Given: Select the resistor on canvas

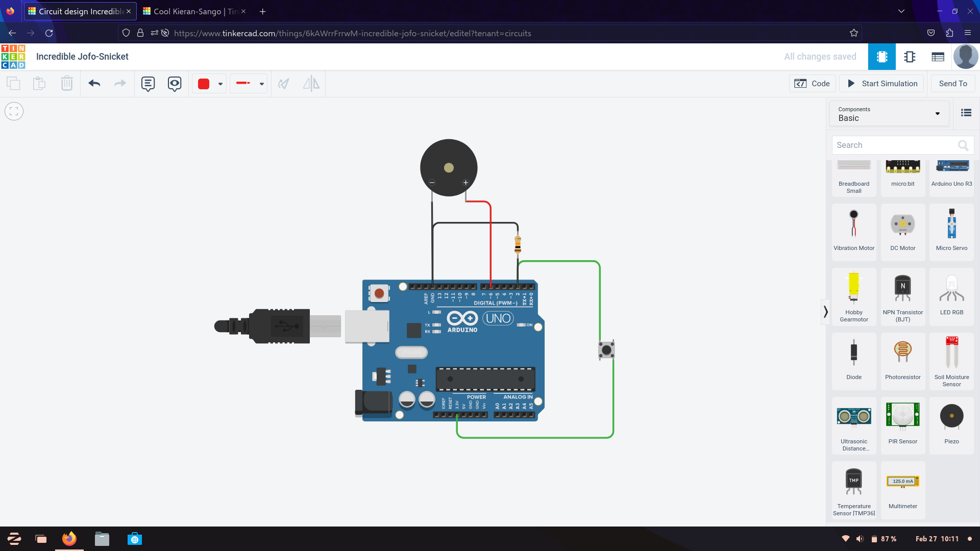Looking at the screenshot, I should click(518, 244).
